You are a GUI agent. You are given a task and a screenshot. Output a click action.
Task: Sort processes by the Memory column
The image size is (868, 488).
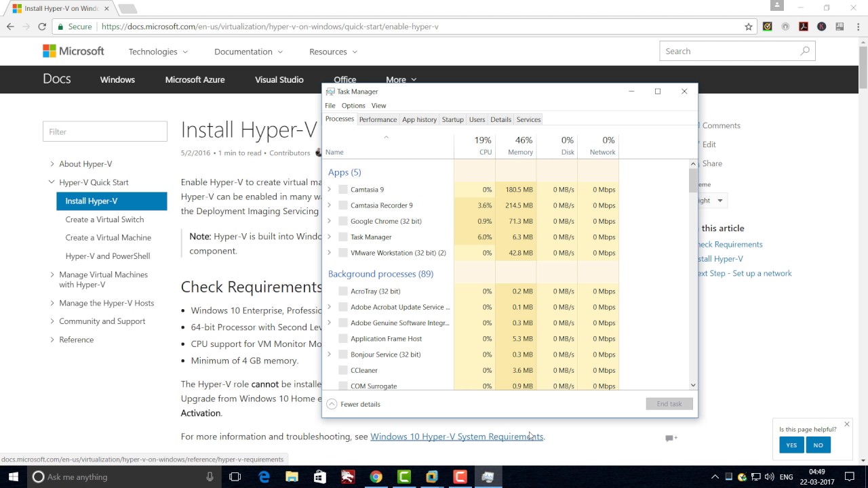coord(516,145)
